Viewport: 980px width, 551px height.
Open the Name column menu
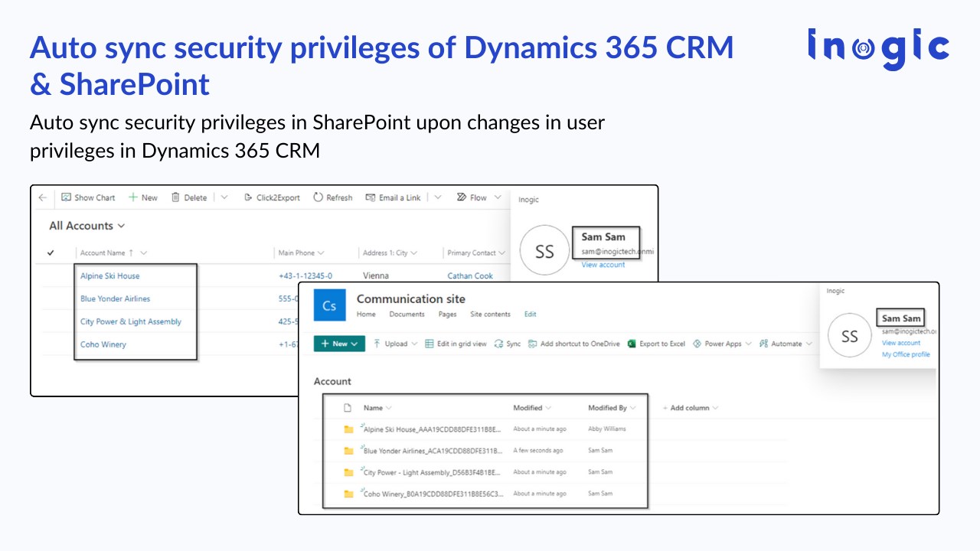pos(377,408)
